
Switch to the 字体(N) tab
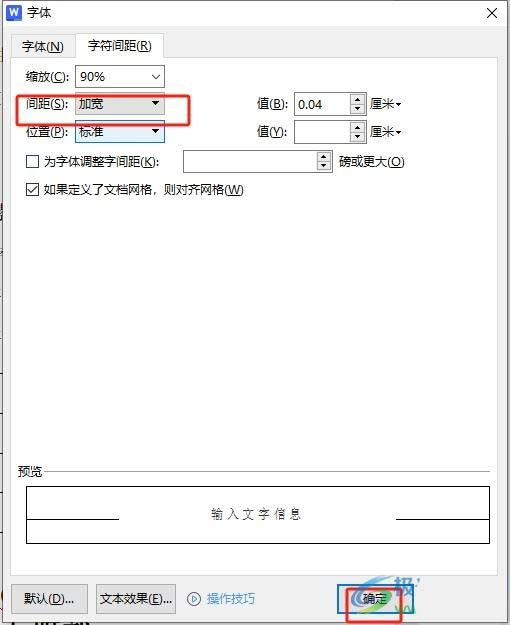point(43,47)
